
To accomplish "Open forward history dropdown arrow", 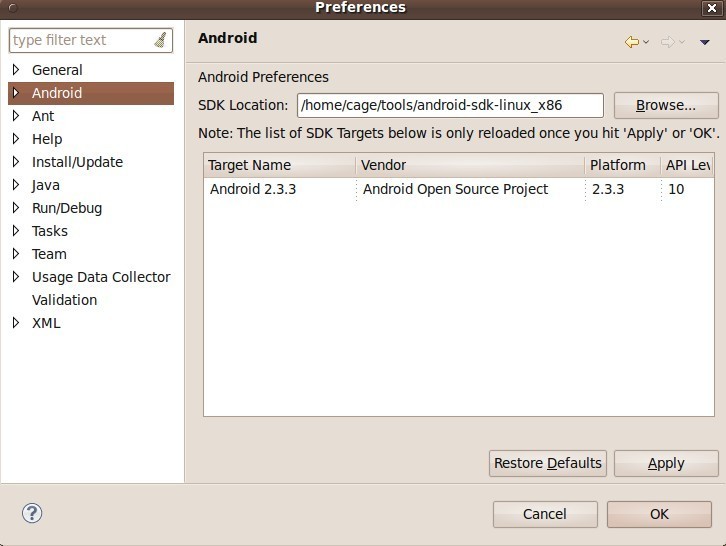I will click(x=682, y=42).
